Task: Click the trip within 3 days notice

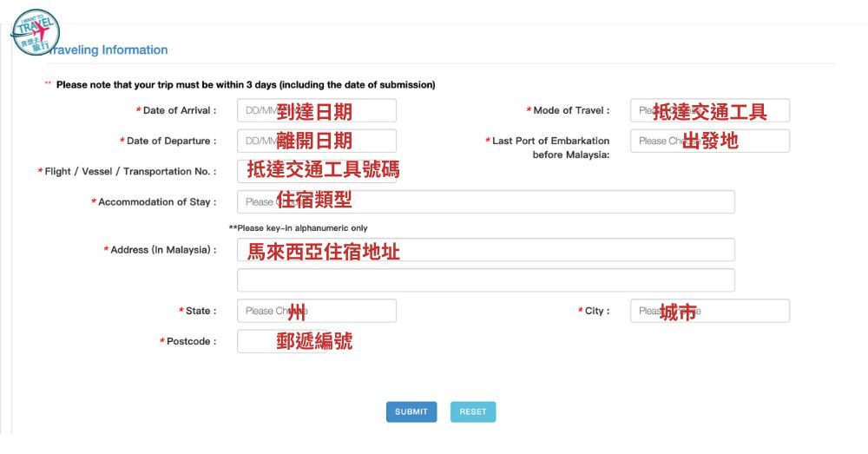Action: [245, 85]
